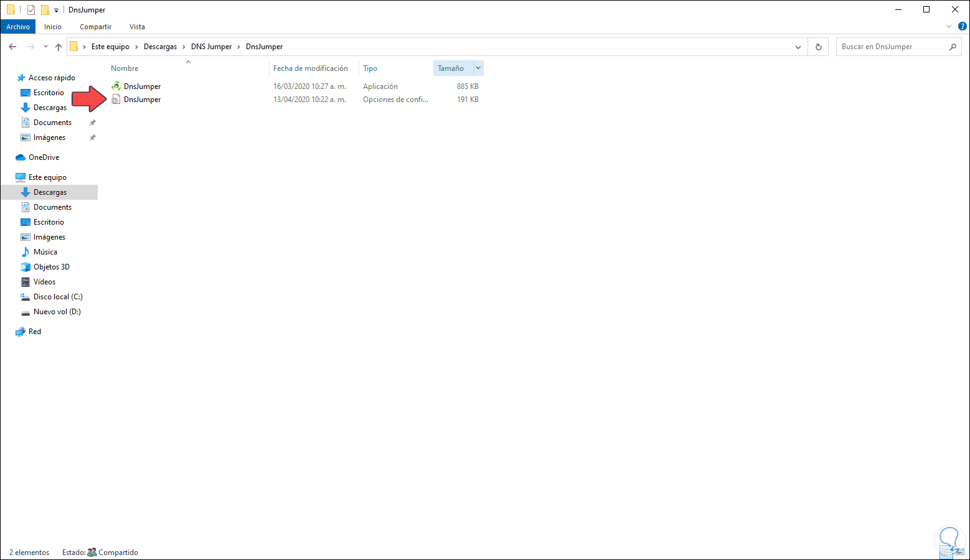Switch to the Inicio ribbon tab

(53, 27)
